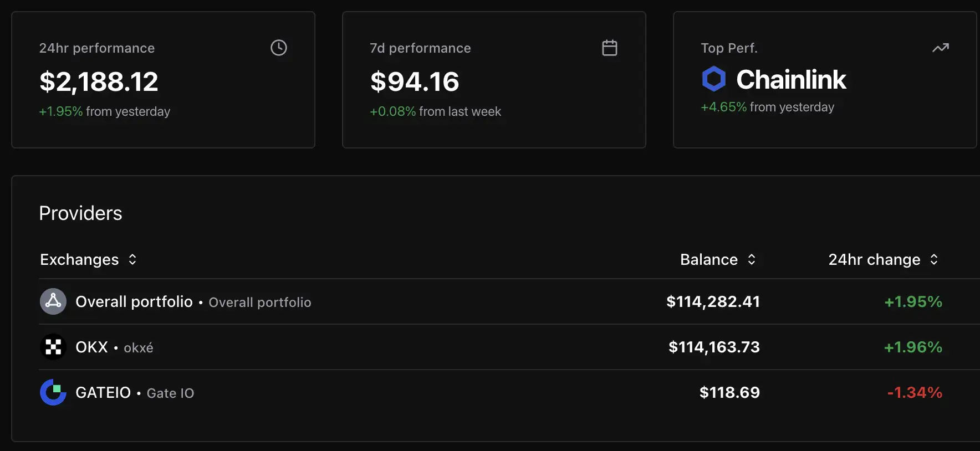Viewport: 980px width, 451px height.
Task: Click the GateIO exchange logo
Action: tap(53, 392)
